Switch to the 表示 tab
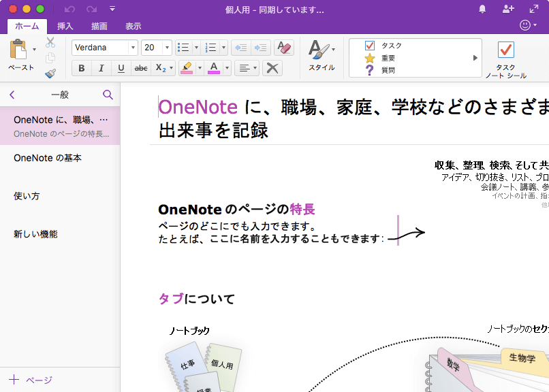 pos(133,26)
